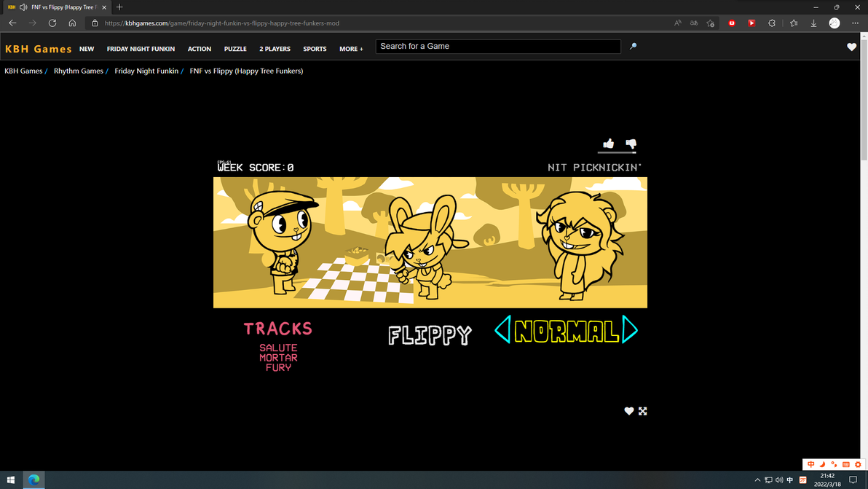Image resolution: width=868 pixels, height=489 pixels.
Task: Click the FURY track name
Action: 278,367
